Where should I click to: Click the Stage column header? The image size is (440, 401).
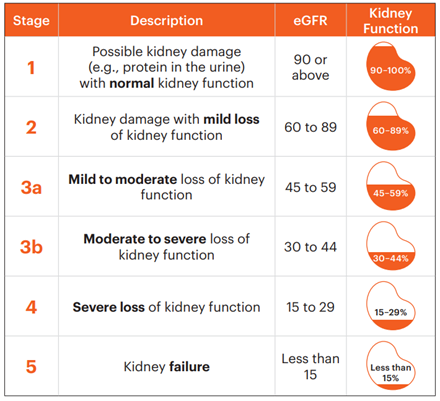(x=31, y=21)
